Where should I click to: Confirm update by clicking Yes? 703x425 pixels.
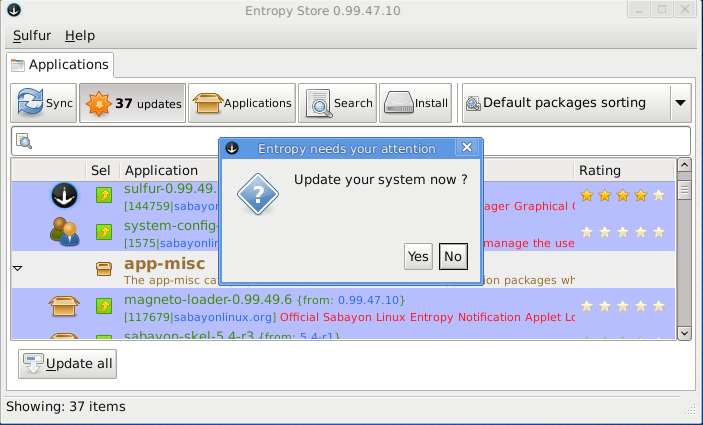pyautogui.click(x=418, y=256)
